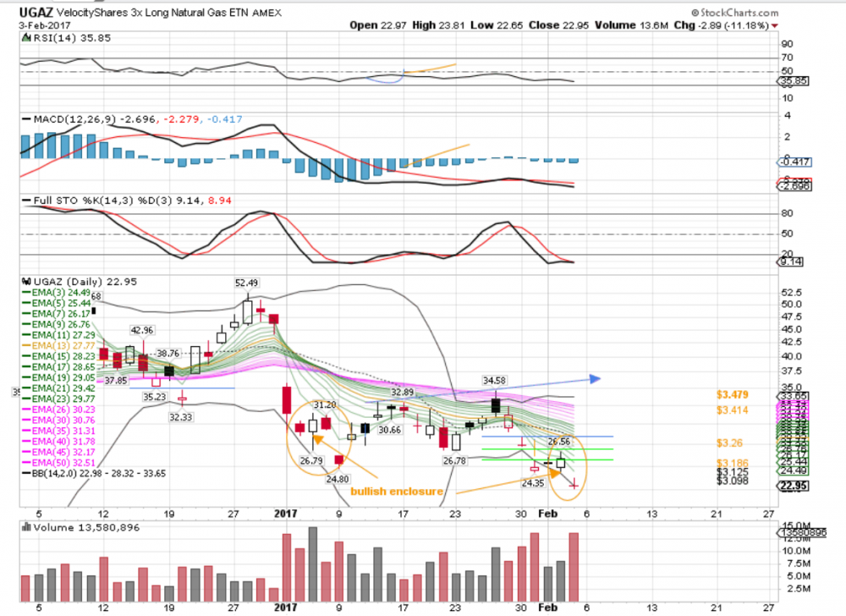Viewport: 846px width, 616px height.
Task: Click the EMA(3) 24.49 legend entry
Action: click(57, 293)
